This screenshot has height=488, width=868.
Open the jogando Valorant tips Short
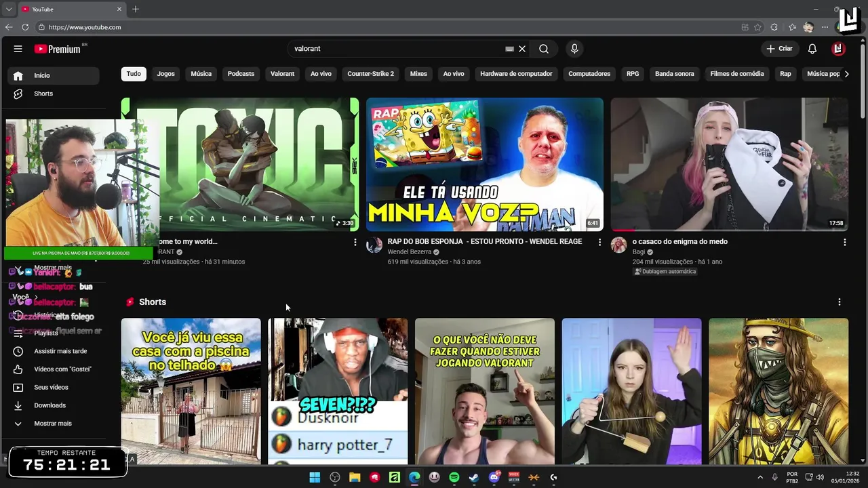pyautogui.click(x=485, y=392)
